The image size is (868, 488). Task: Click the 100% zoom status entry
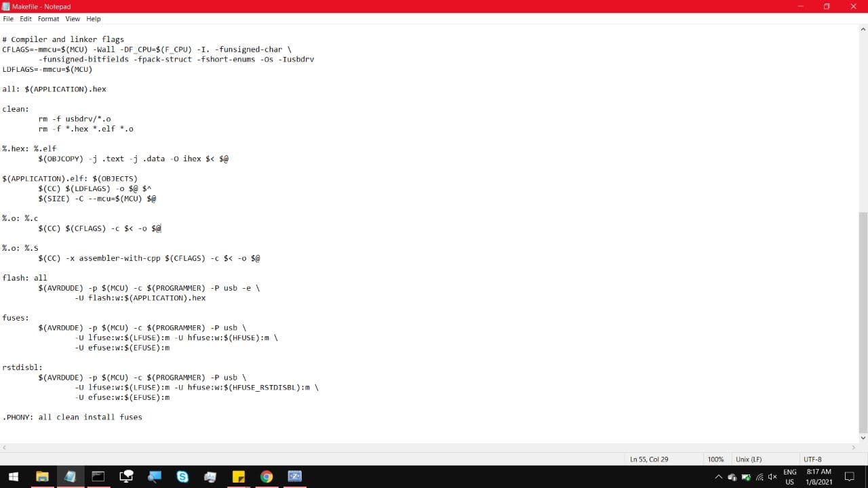pos(715,460)
